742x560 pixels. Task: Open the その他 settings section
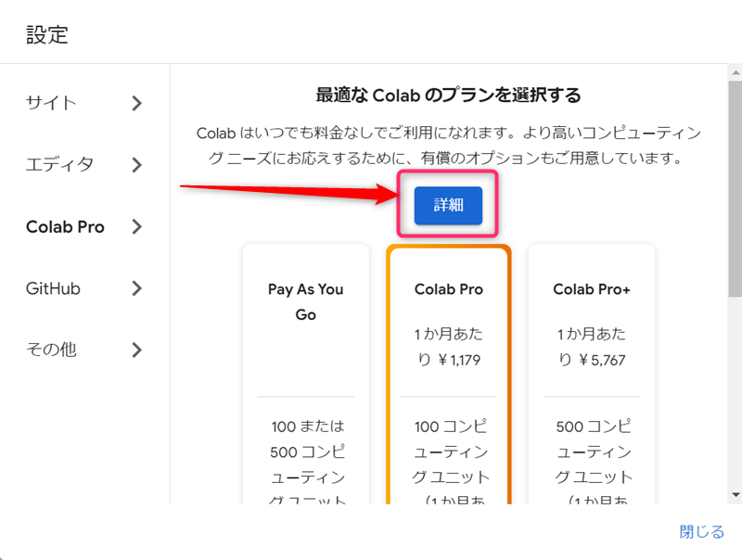51,350
